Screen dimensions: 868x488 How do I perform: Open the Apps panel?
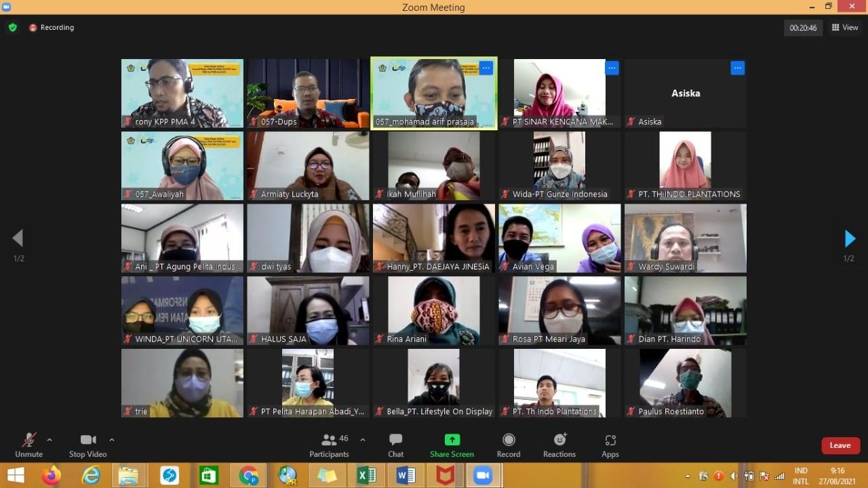coord(610,445)
